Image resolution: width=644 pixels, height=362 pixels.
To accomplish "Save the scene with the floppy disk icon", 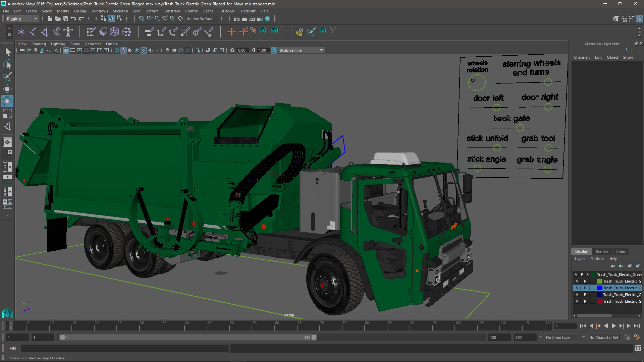I will click(66, 19).
